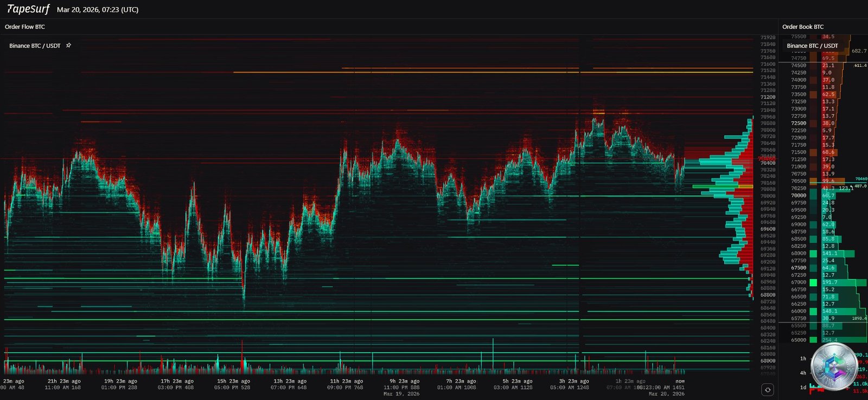Click the 17h 23m ago time label
Viewport: 868px width, 400px height.
pyautogui.click(x=177, y=381)
